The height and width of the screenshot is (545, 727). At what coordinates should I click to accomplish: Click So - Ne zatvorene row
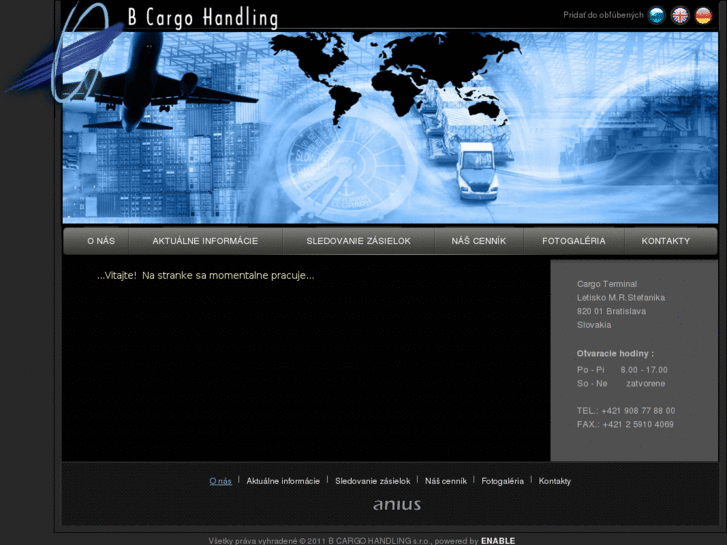pos(621,384)
